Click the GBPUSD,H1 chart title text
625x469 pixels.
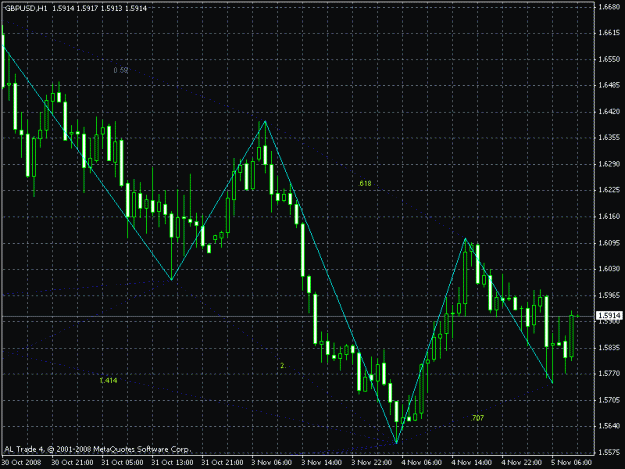click(x=26, y=8)
